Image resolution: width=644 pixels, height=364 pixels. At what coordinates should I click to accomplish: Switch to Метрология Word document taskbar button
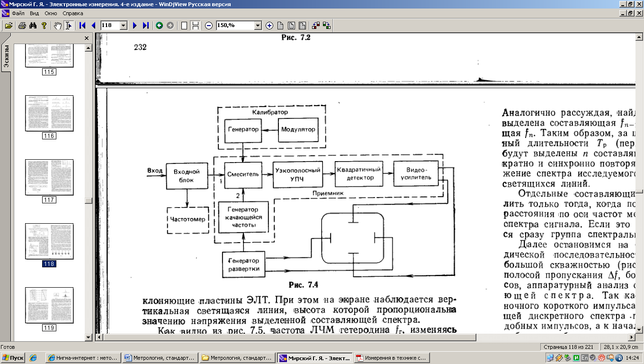(x=160, y=358)
